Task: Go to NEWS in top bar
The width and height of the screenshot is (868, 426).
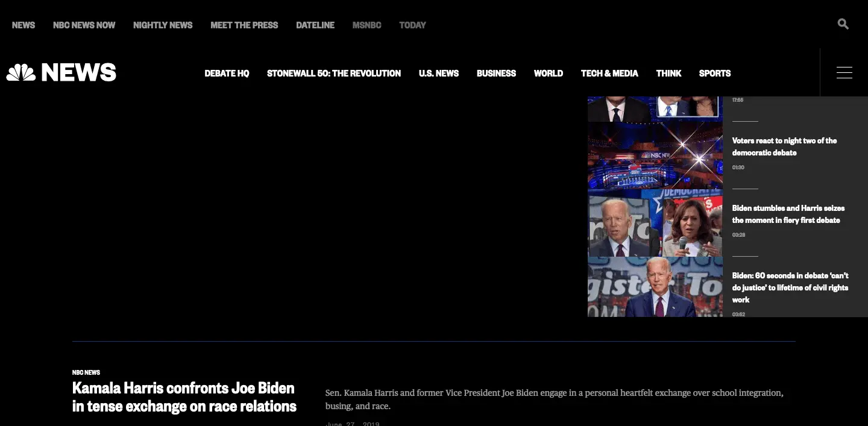Action: (24, 25)
